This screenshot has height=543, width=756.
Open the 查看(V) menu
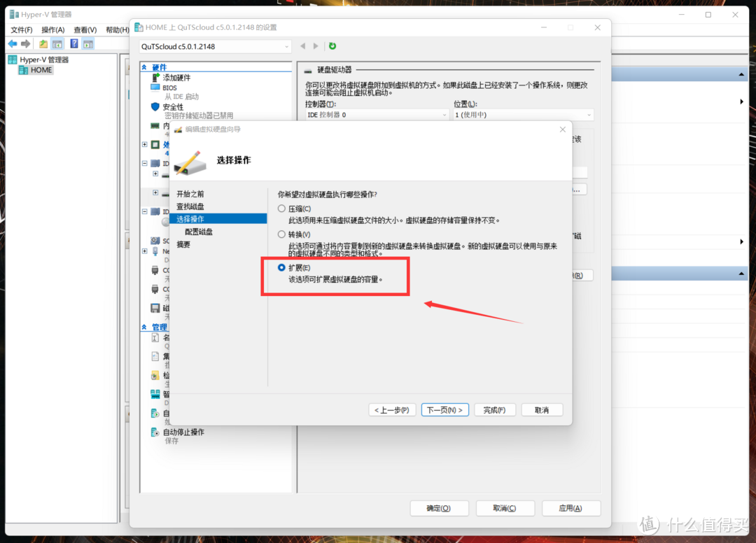click(85, 30)
